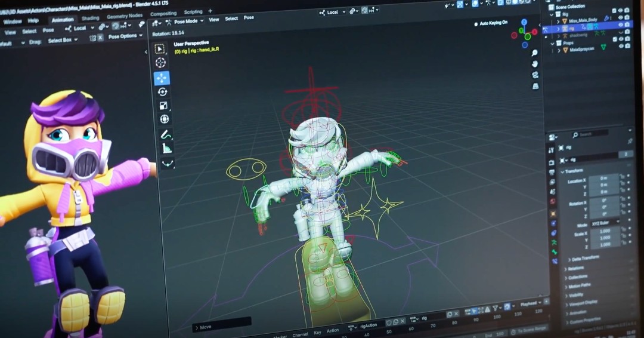Choose the Move tool in the toolbar

[162, 78]
